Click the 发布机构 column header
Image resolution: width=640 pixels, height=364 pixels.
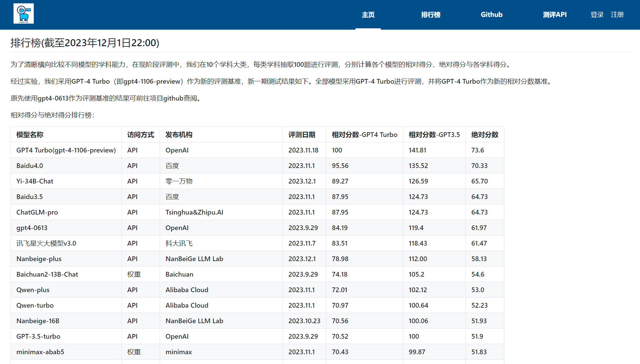tap(221, 135)
